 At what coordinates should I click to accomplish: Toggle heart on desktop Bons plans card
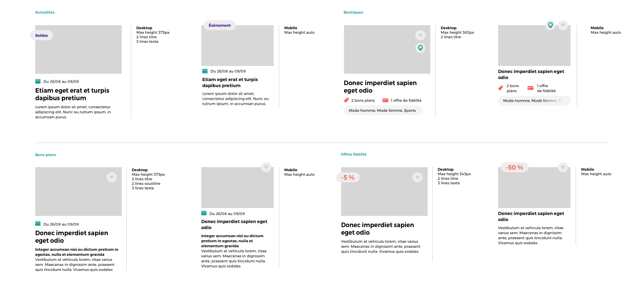point(112,177)
